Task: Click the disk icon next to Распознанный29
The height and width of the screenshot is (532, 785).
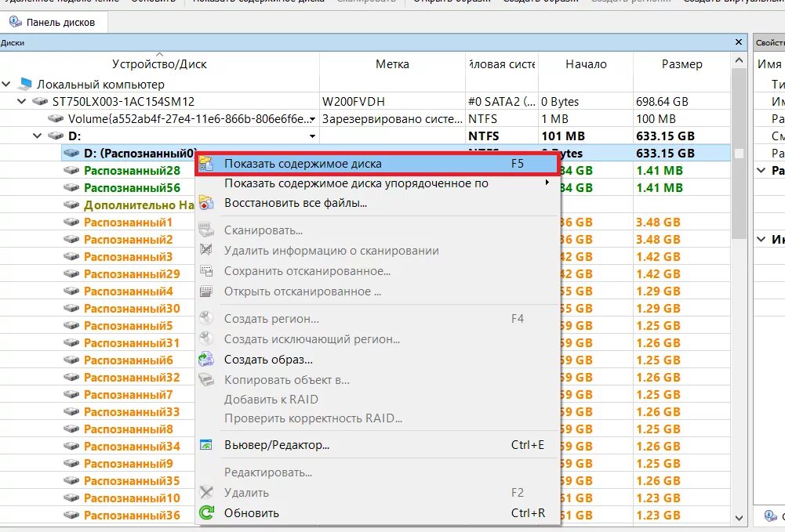Action: click(x=71, y=274)
